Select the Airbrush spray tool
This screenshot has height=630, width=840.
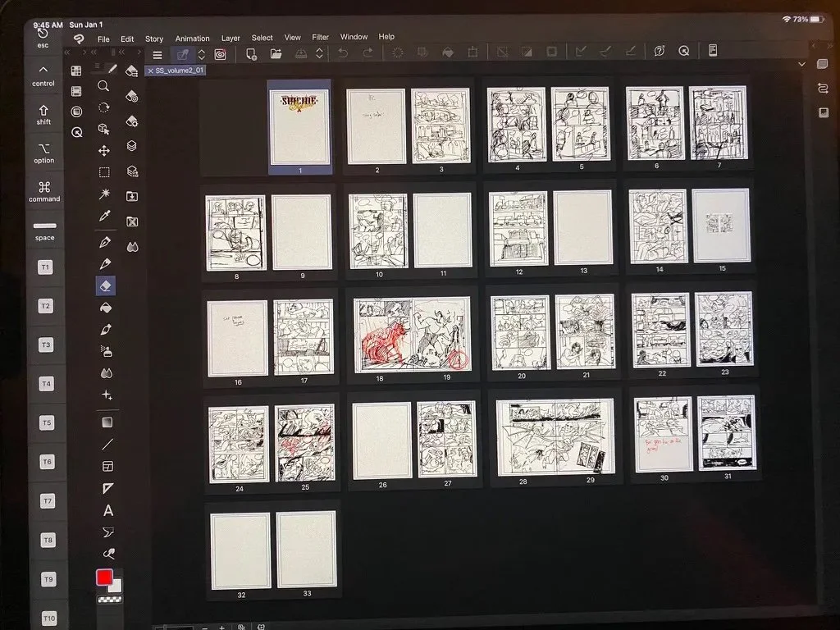point(106,351)
